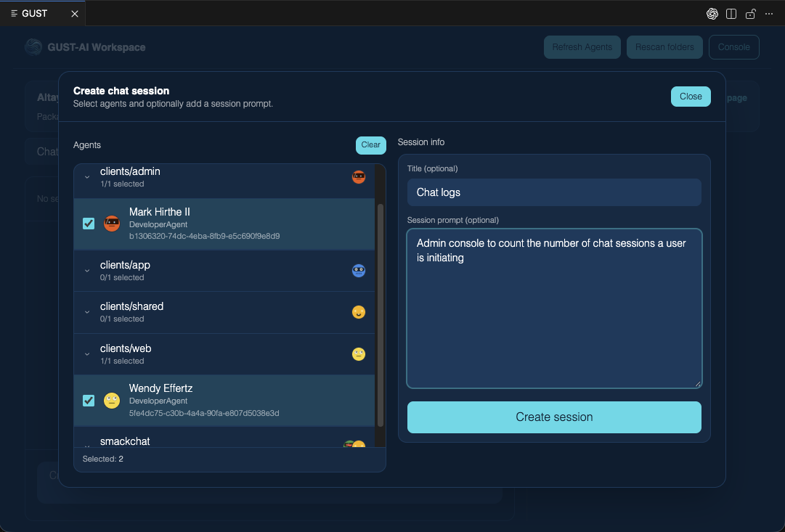
Task: Click the agents list vertical scrollbar
Action: 380,312
